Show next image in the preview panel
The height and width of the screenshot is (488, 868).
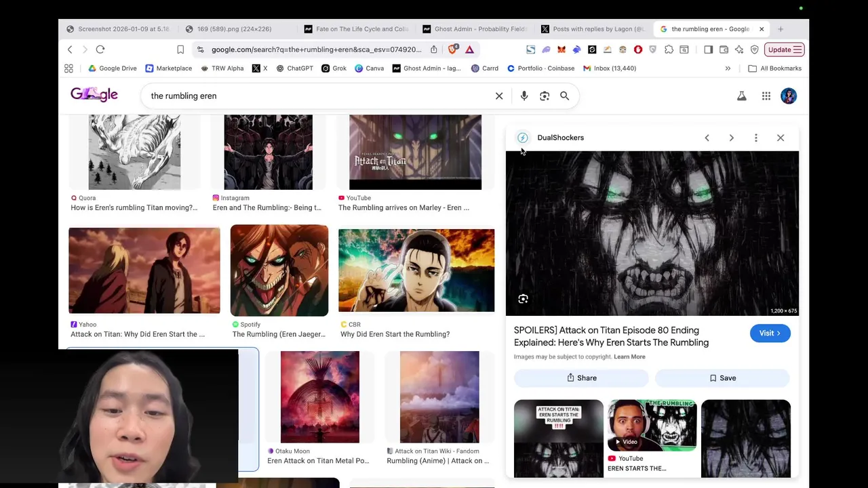(731, 138)
